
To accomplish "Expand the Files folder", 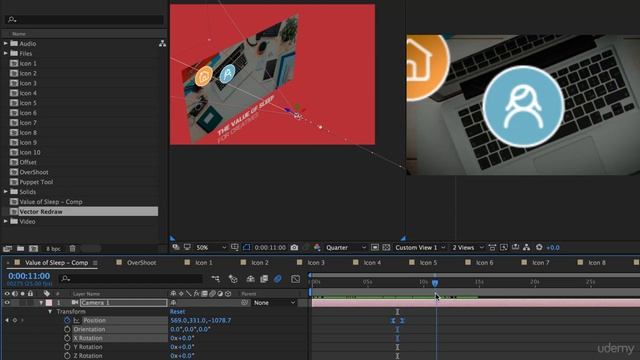I will (6, 53).
